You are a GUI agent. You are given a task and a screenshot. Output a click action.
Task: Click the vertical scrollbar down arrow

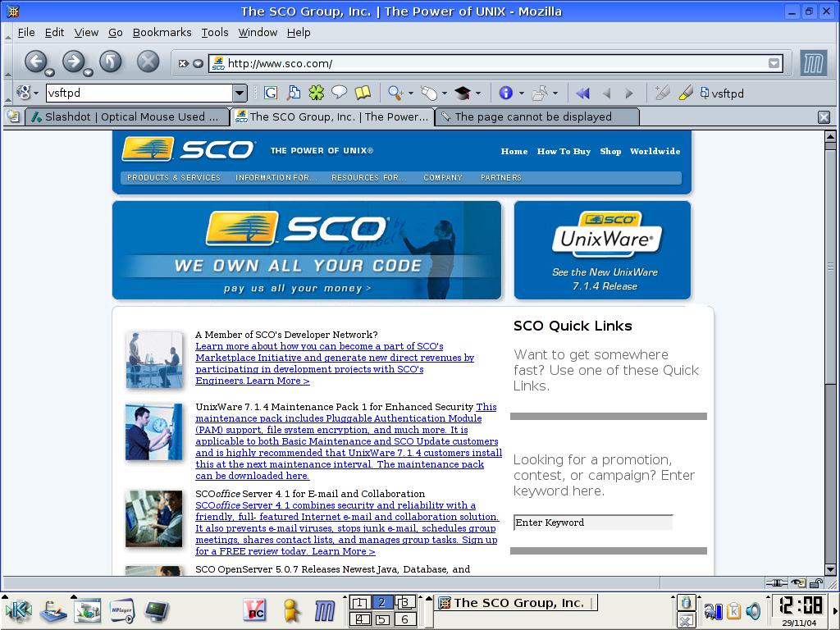[830, 569]
